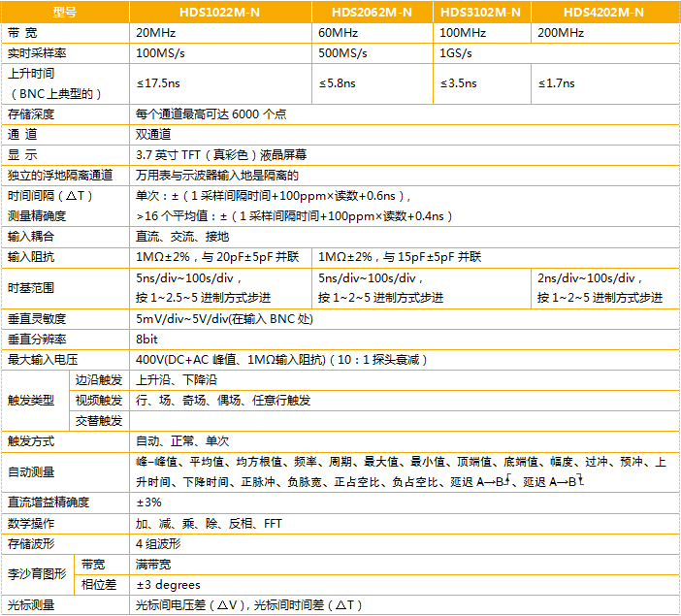Click the 边沿触发 trigger type label
This screenshot has height=616, width=681.
100,379
